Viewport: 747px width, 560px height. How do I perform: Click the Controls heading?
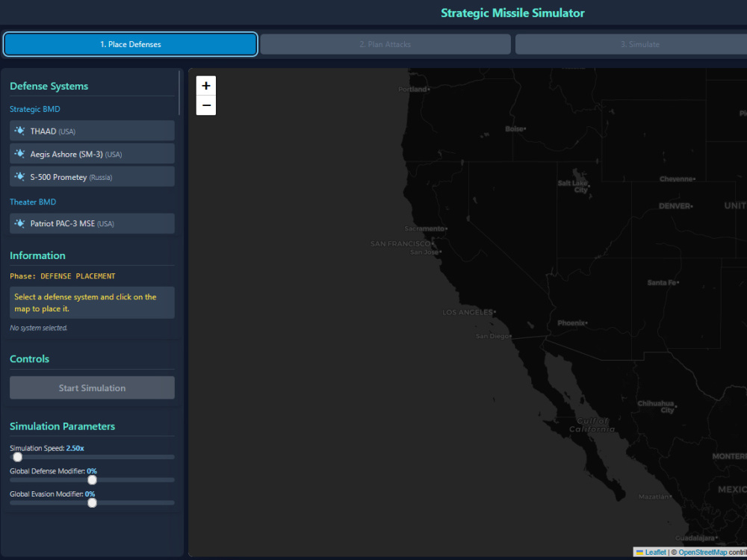(30, 359)
